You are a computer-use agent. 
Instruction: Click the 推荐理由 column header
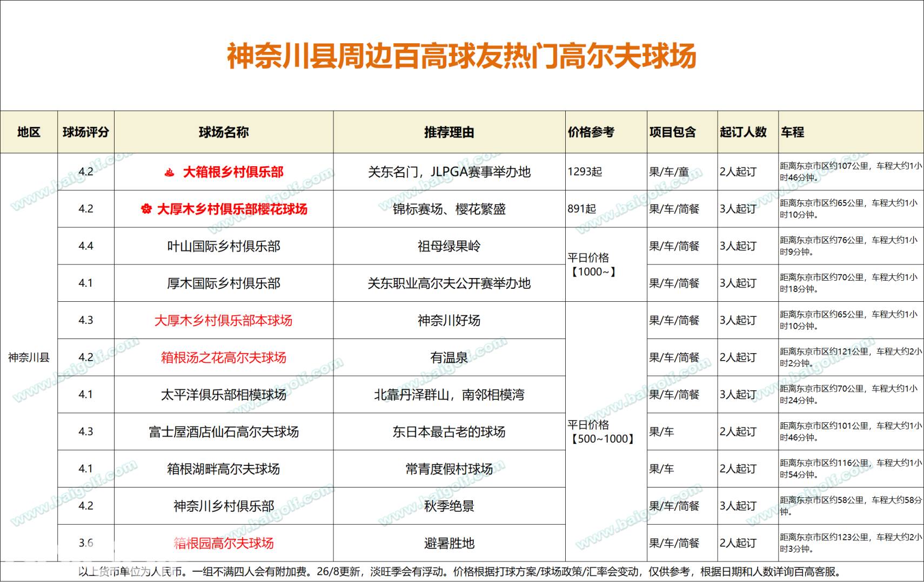[450, 132]
